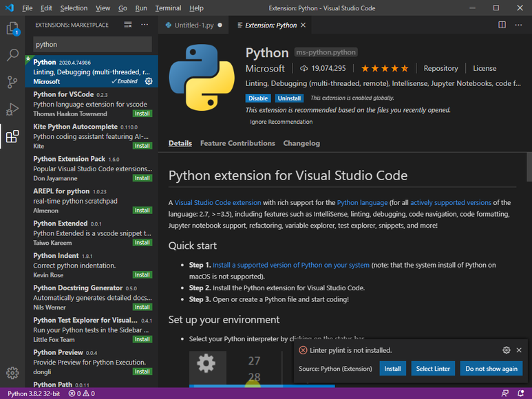
Task: Select Python 3.8.2 32-bit interpreter in status bar
Action: 34,393
